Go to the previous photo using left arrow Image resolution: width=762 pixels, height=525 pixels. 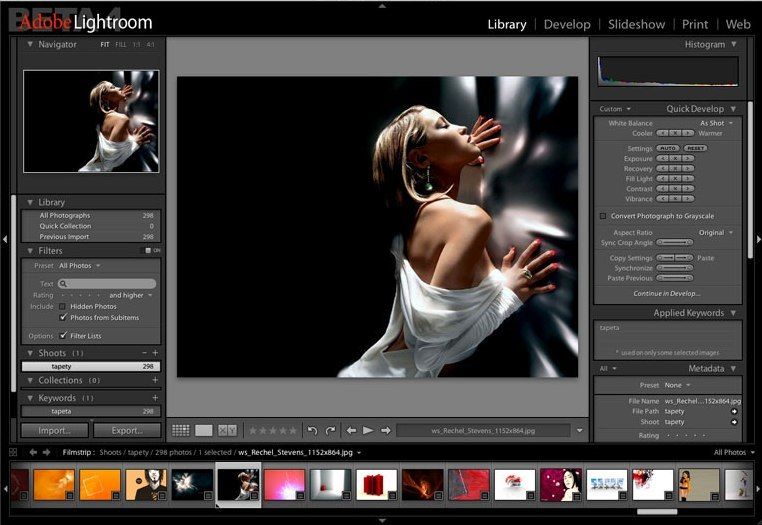pyautogui.click(x=351, y=430)
